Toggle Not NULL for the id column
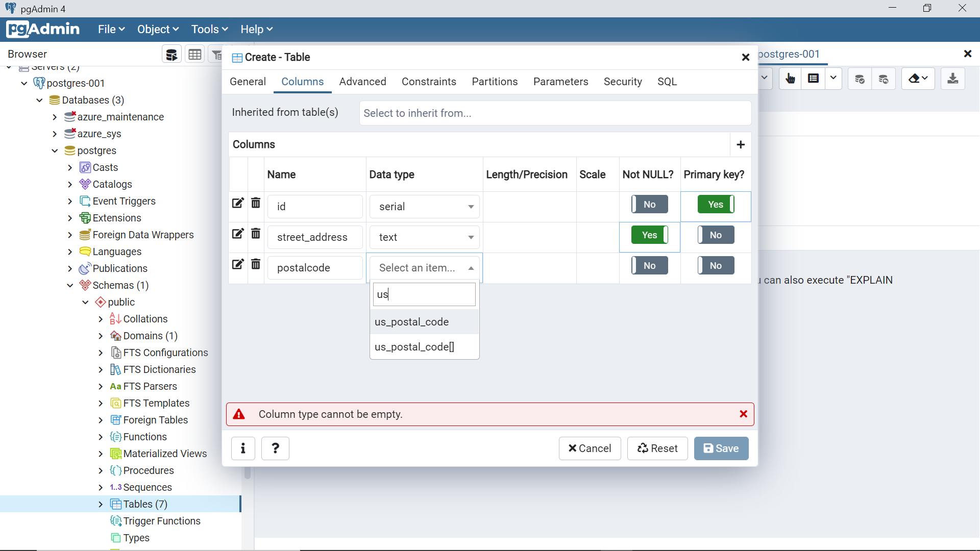This screenshot has height=551, width=980. point(649,205)
